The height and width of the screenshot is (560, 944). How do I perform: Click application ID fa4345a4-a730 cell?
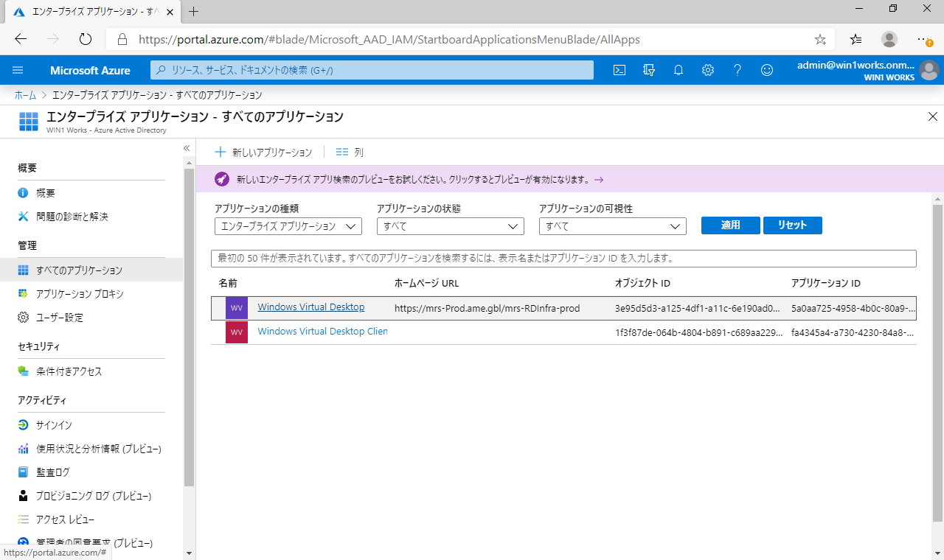pyautogui.click(x=853, y=332)
